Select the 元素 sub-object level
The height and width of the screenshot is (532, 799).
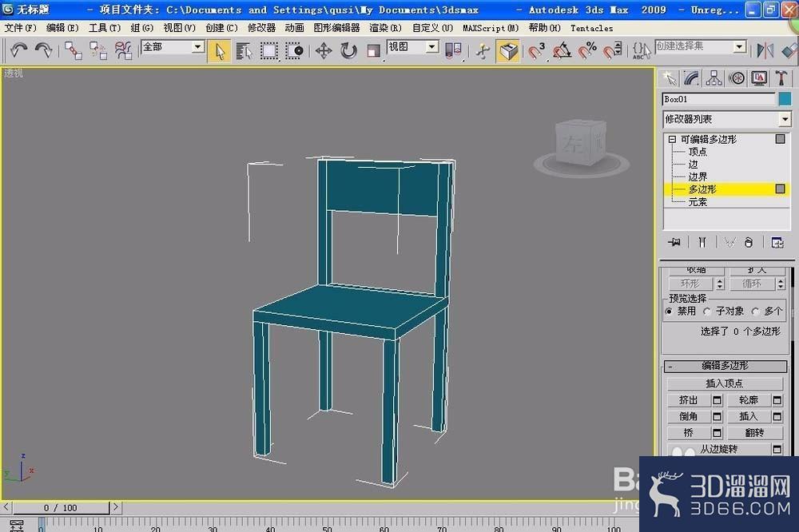pyautogui.click(x=698, y=202)
